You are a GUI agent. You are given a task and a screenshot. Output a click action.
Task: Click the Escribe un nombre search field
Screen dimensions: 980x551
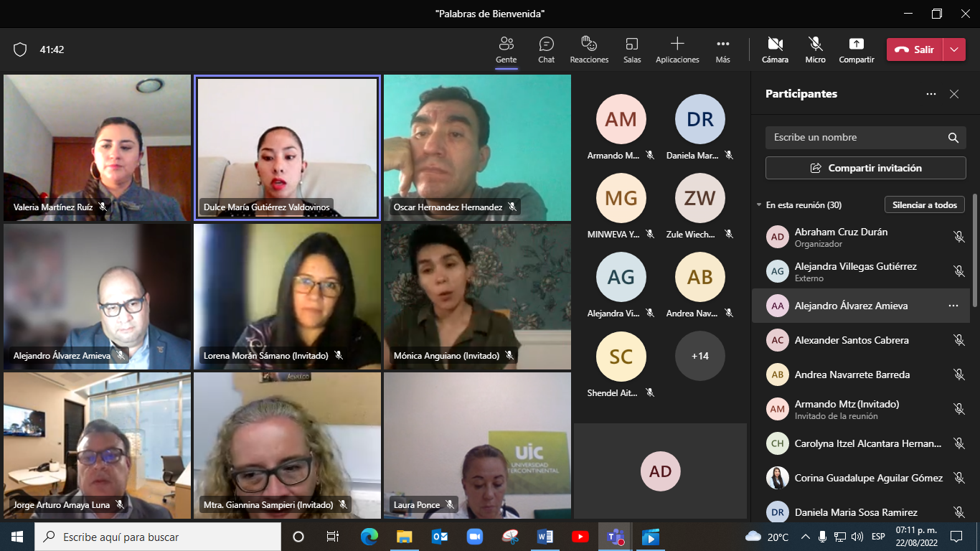[x=866, y=137]
